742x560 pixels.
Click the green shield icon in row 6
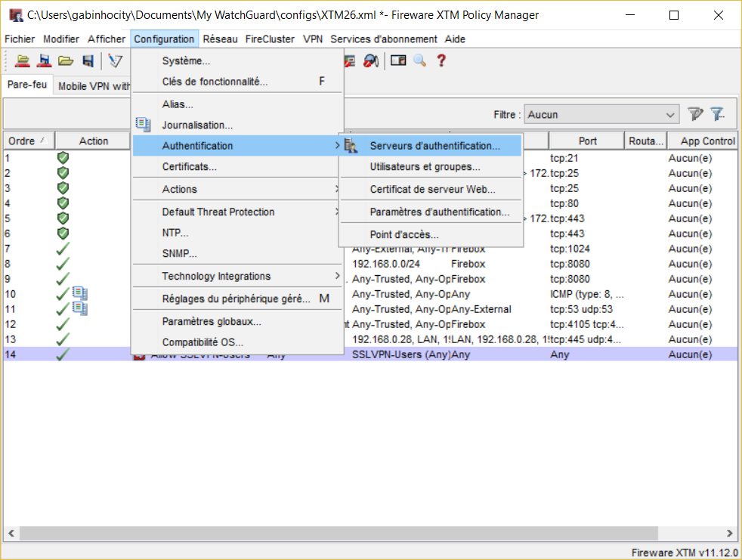(x=63, y=234)
